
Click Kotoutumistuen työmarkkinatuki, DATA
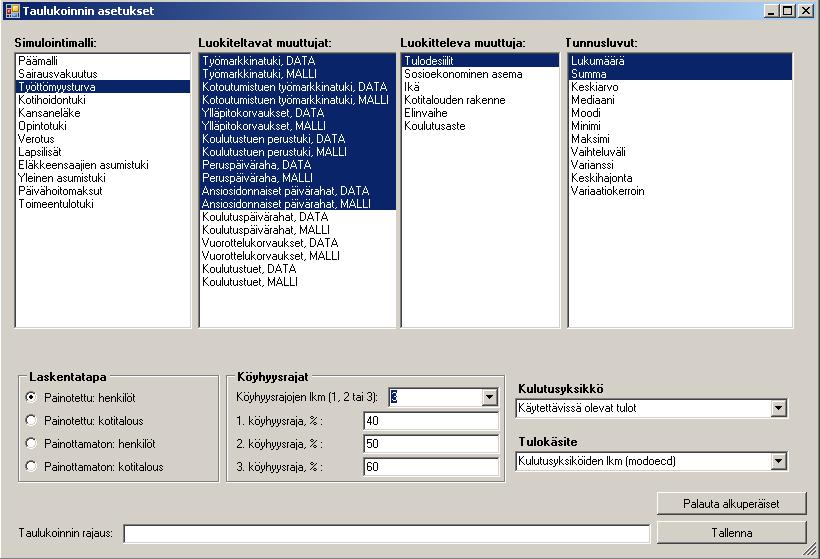(298, 87)
